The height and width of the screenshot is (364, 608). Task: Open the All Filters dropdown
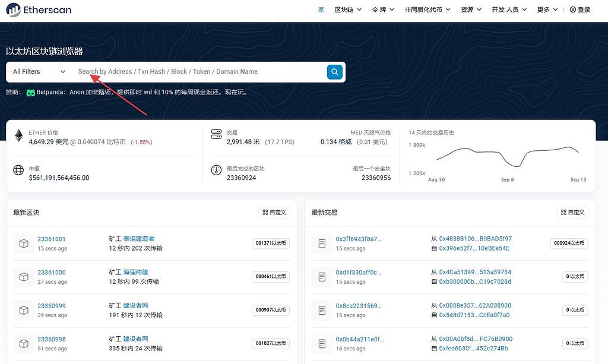click(39, 72)
